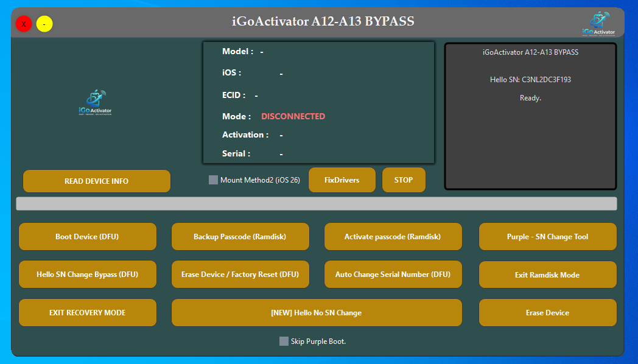Click the yellow minimize button
Viewport: 638px width, 364px height.
click(x=44, y=24)
